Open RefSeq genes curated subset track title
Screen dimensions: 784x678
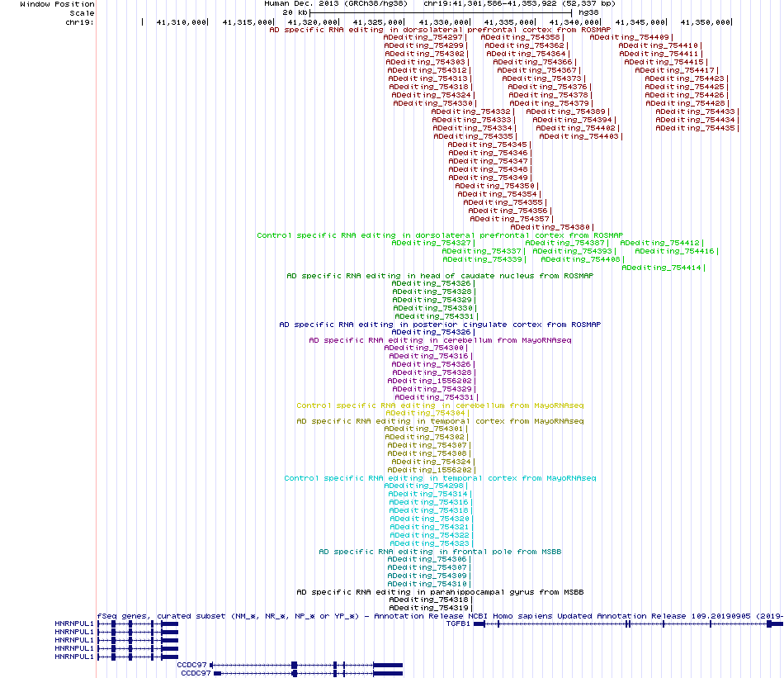pyautogui.click(x=440, y=616)
